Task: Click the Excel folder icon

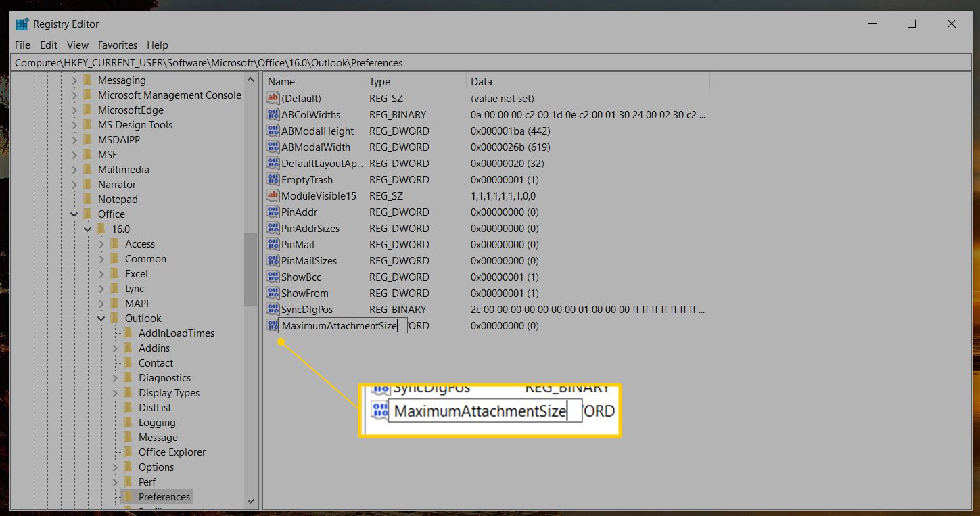Action: click(x=114, y=273)
